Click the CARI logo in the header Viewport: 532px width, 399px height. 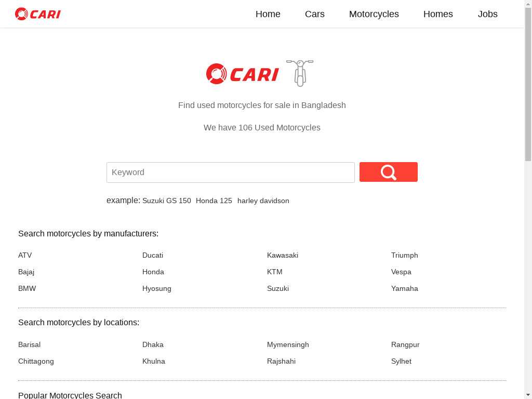pyautogui.click(x=37, y=14)
